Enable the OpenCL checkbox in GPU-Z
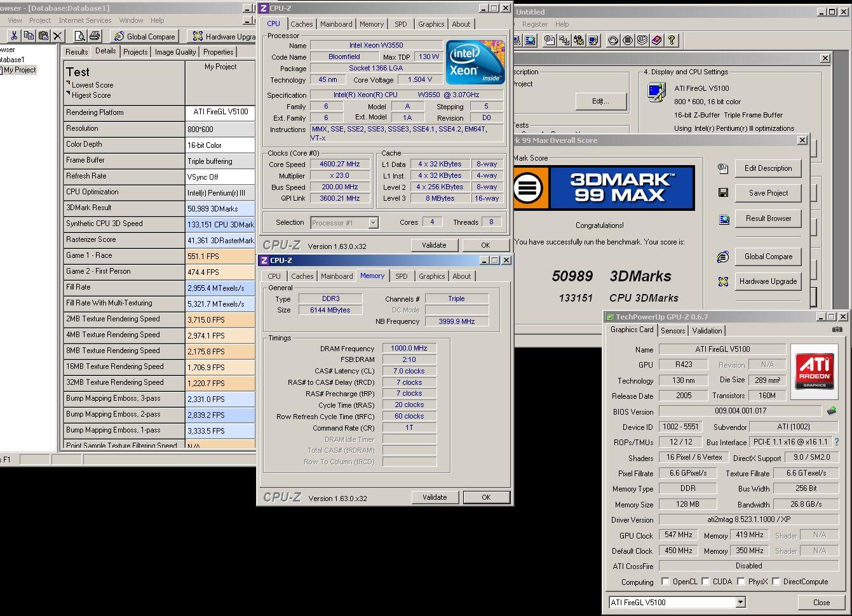 [x=665, y=581]
